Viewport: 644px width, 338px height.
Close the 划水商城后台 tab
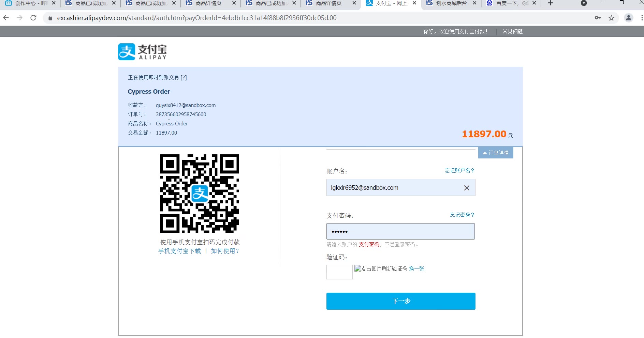click(x=474, y=3)
